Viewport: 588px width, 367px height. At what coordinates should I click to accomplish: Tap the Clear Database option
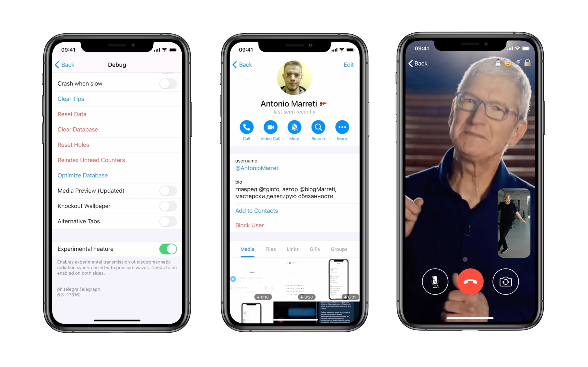[x=78, y=129]
